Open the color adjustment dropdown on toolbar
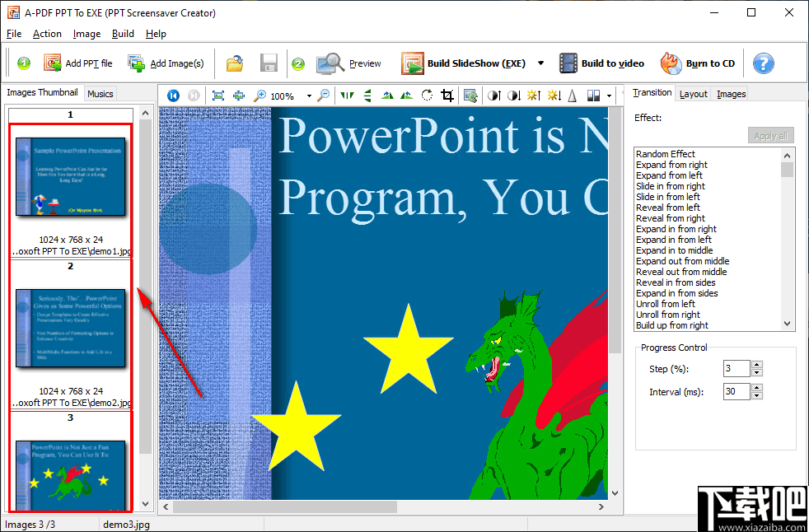Screen dimensions: 809x532 607,96
